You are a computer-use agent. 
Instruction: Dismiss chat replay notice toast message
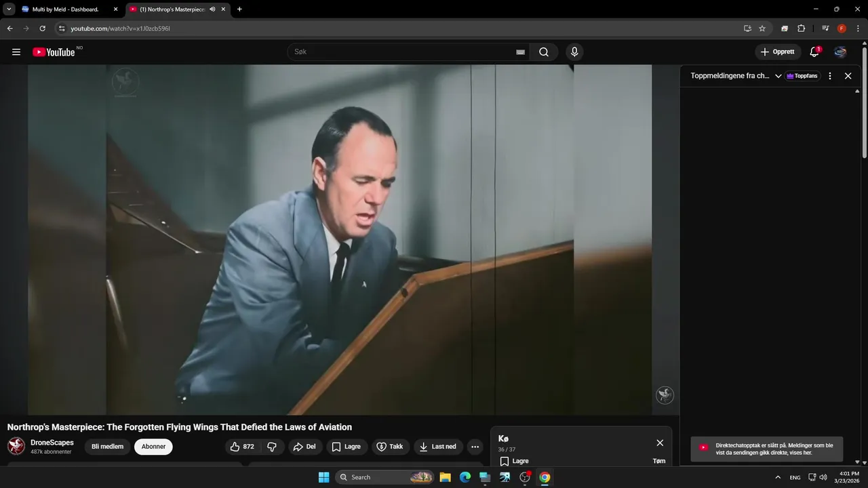(767, 449)
